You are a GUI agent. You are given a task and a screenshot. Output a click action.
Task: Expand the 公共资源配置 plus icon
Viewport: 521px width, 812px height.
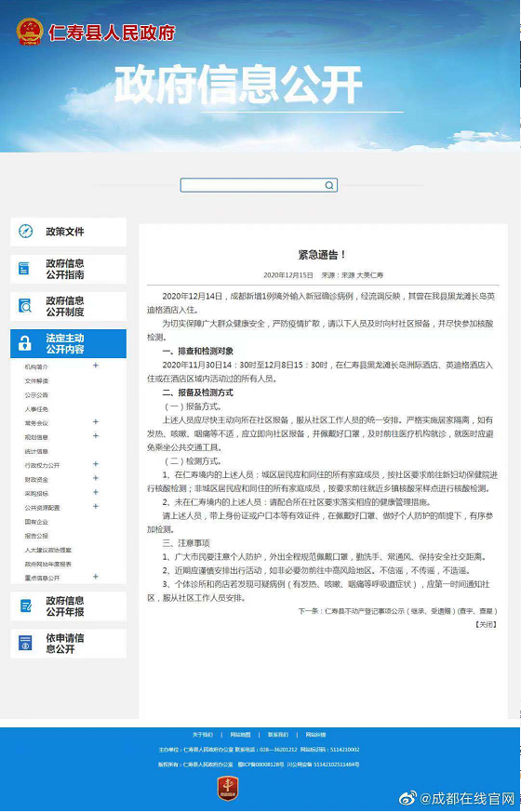pos(95,507)
